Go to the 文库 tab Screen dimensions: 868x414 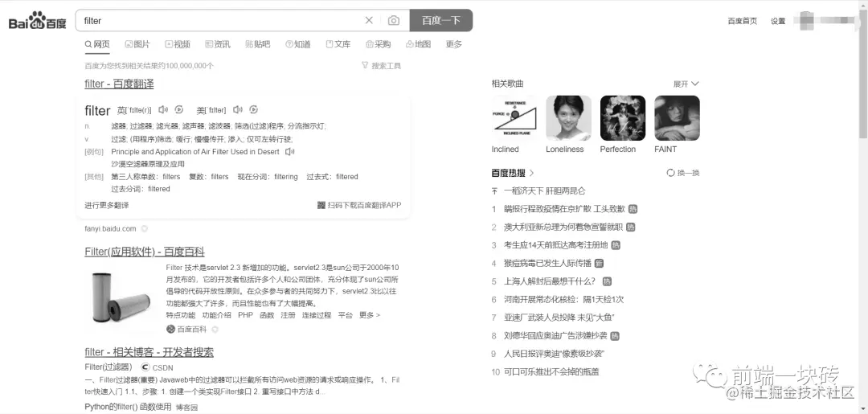coord(338,44)
